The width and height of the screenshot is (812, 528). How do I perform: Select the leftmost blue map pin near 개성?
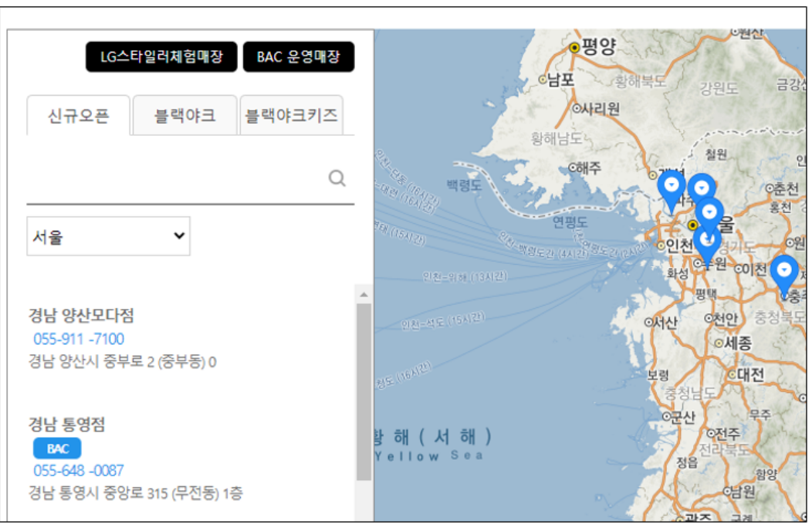coord(672,192)
